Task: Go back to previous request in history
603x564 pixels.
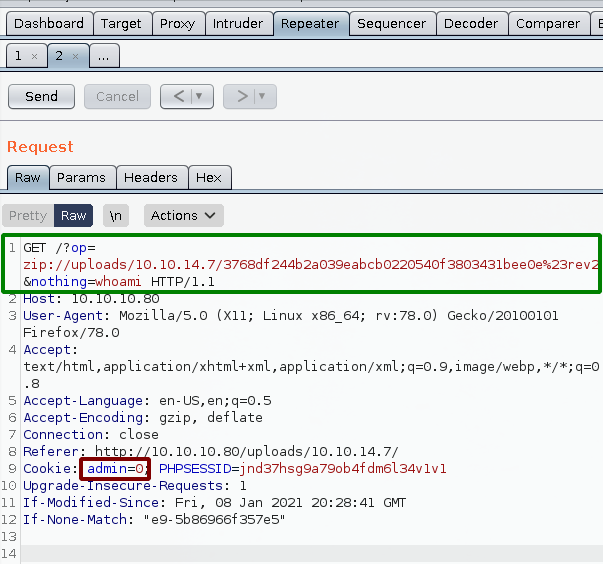Action: [x=179, y=96]
